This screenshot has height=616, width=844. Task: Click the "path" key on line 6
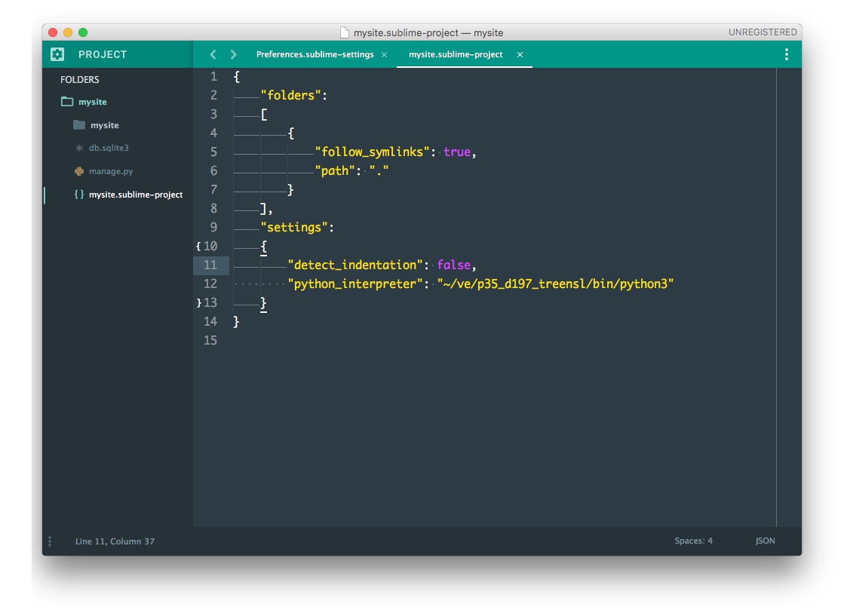335,170
